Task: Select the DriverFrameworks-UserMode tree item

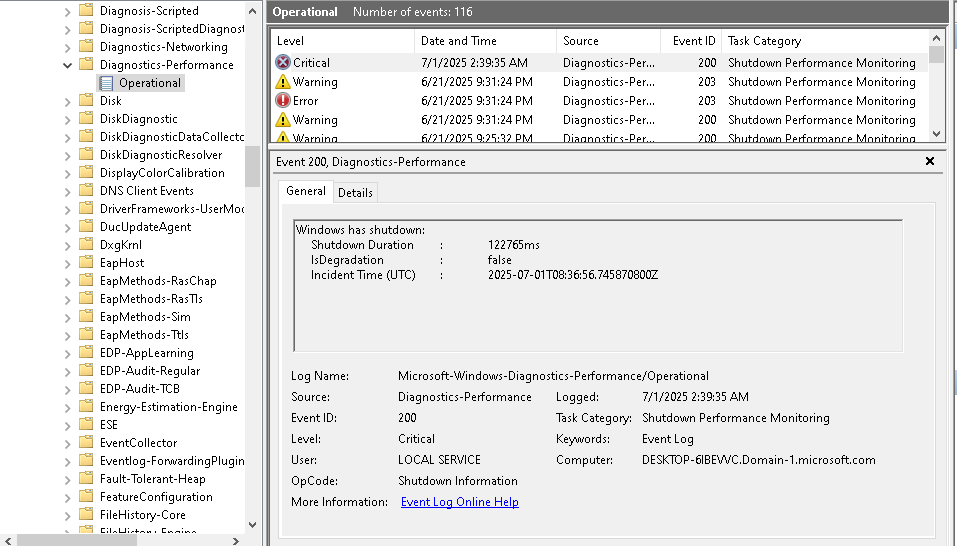Action: pyautogui.click(x=172, y=209)
